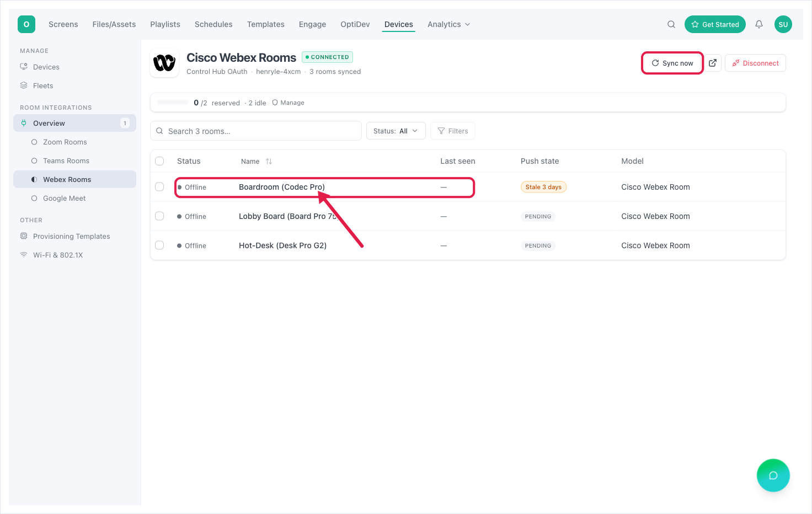Focus the Search 3 rooms field
The image size is (812, 514).
pos(256,131)
